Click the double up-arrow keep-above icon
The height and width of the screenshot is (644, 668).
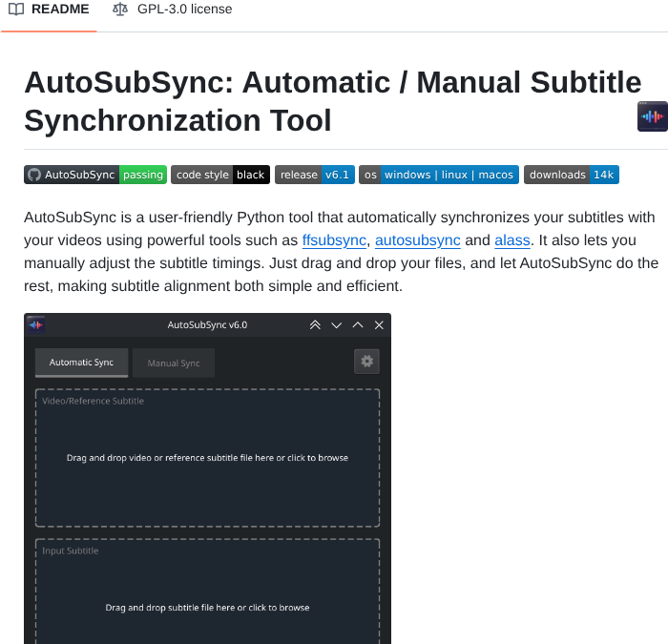315,325
